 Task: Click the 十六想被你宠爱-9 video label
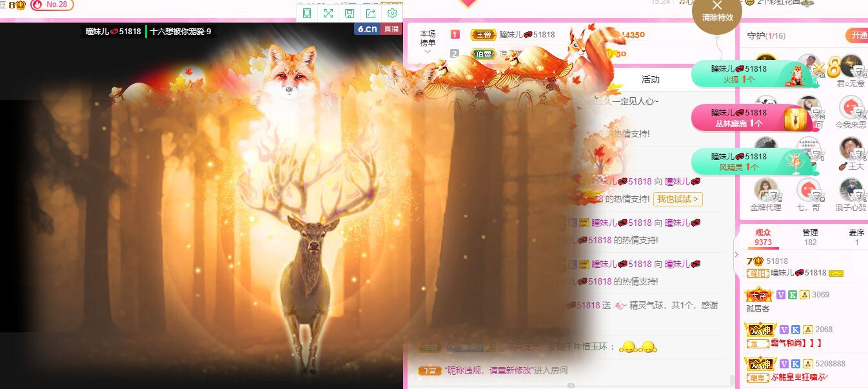pos(181,31)
